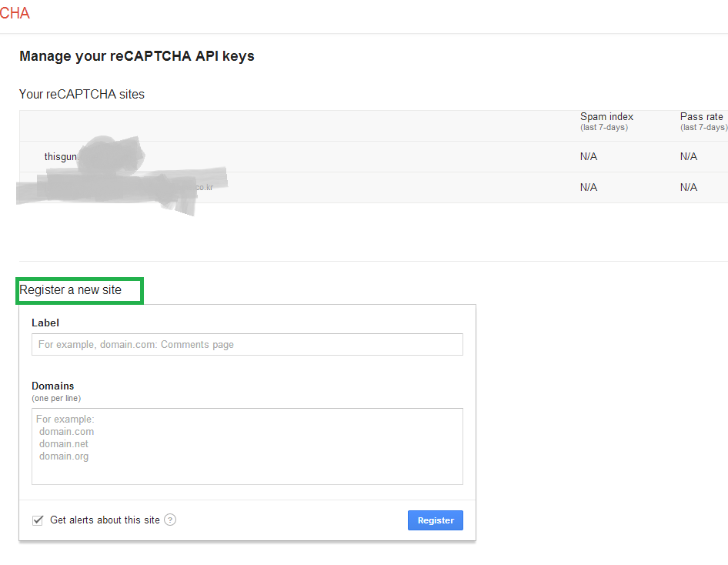The image size is (728, 565).
Task: Click the bold "Label" field caption
Action: [45, 323]
